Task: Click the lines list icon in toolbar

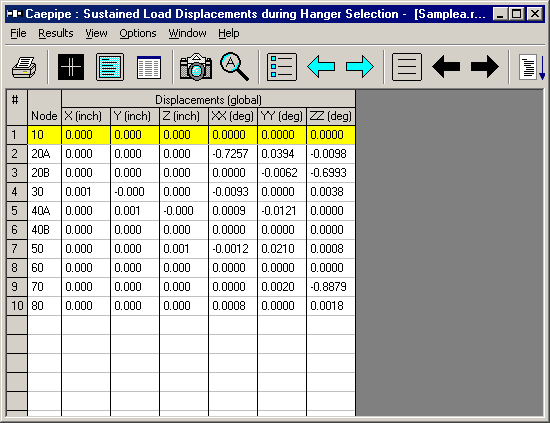Action: [407, 67]
